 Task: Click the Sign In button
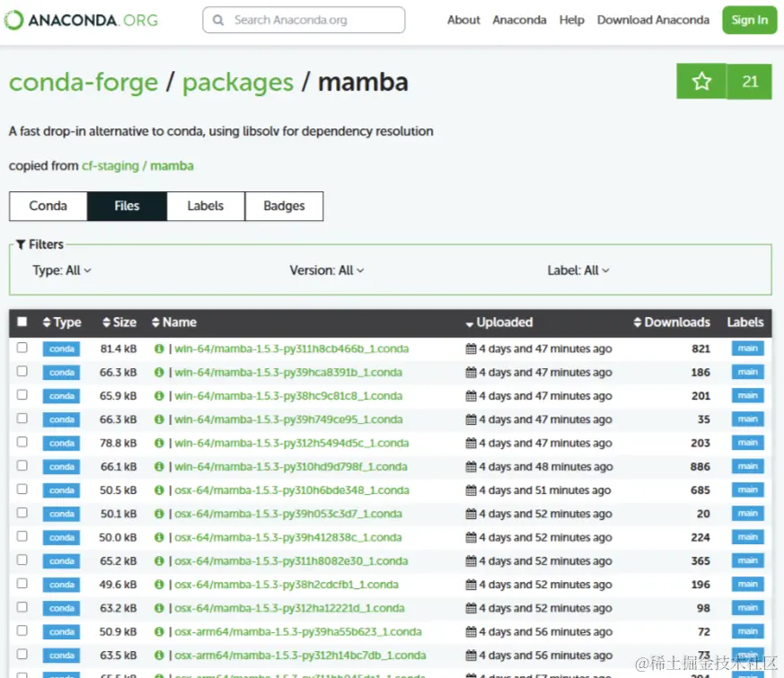(749, 19)
